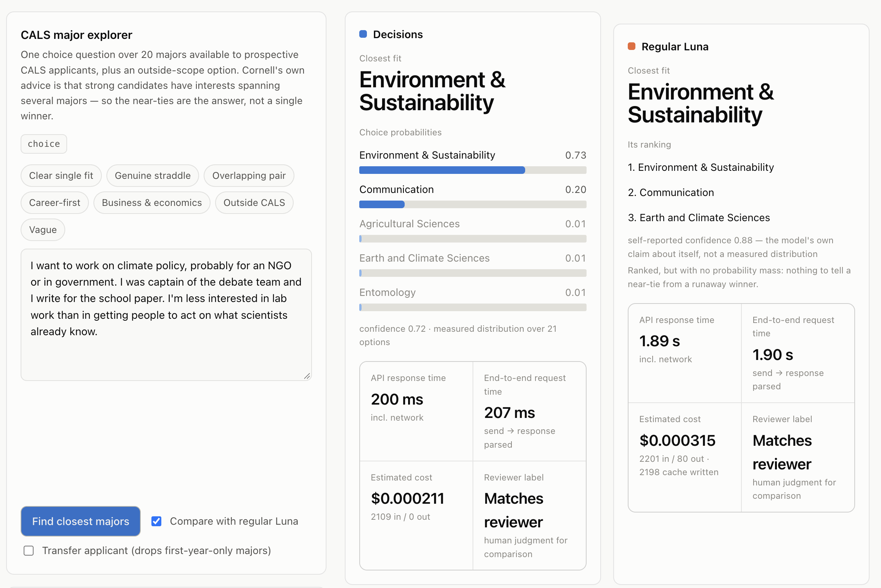Click the Entomology probability bar

pyautogui.click(x=473, y=307)
